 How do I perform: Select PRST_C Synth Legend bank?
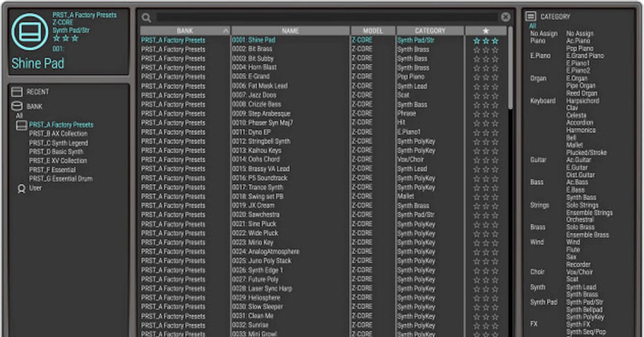(x=58, y=143)
